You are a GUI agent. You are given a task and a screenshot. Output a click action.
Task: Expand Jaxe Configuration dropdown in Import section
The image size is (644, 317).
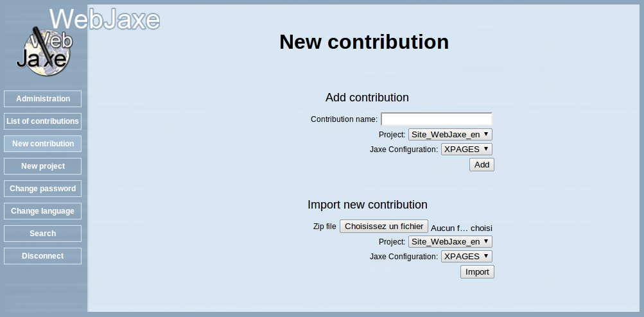coord(467,256)
